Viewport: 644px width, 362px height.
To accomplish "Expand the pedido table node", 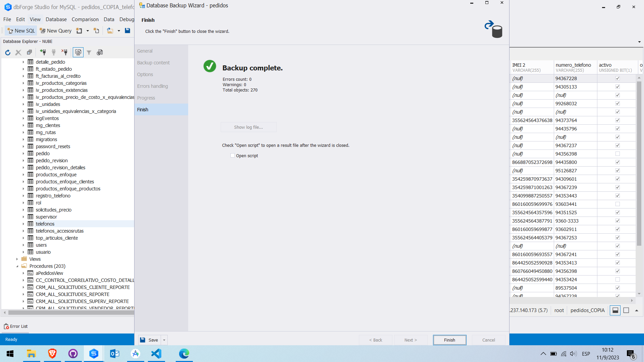I will 23,154.
